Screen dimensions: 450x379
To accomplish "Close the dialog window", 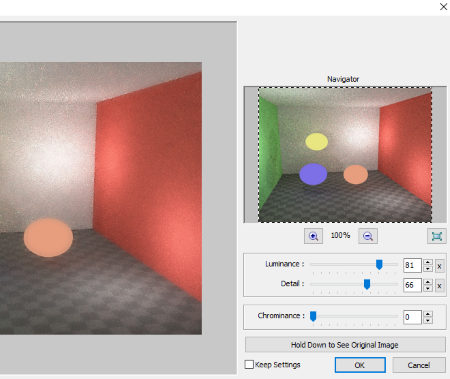I will pos(443,7).
